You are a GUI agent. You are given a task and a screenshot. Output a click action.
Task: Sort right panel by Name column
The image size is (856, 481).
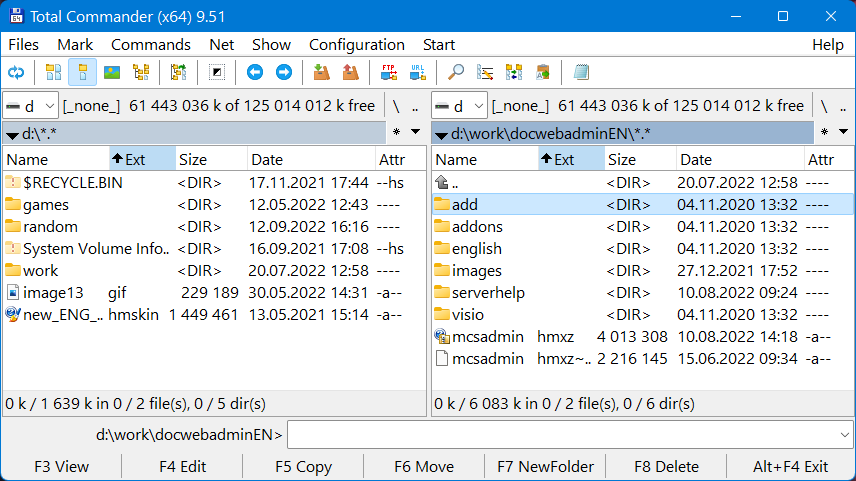click(485, 159)
